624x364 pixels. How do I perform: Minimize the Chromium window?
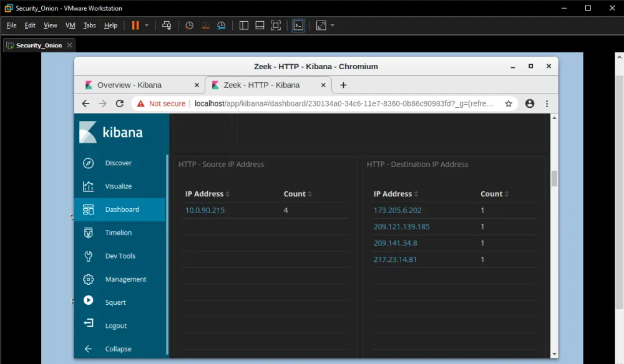tap(513, 66)
